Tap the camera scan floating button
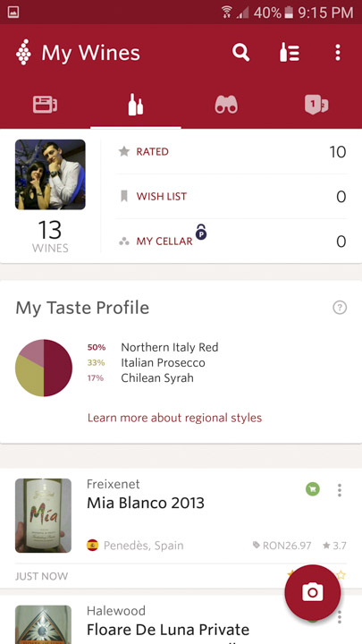The width and height of the screenshot is (362, 644). 313,592
